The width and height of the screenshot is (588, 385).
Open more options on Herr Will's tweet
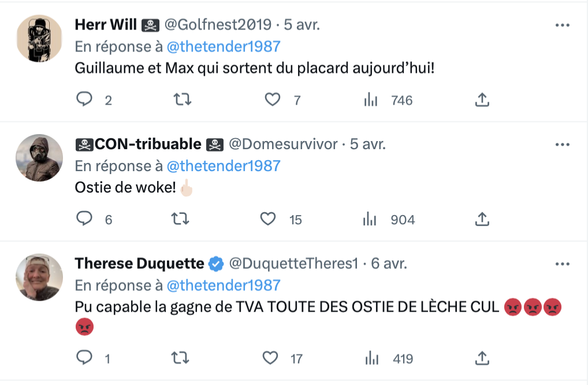coord(563,25)
